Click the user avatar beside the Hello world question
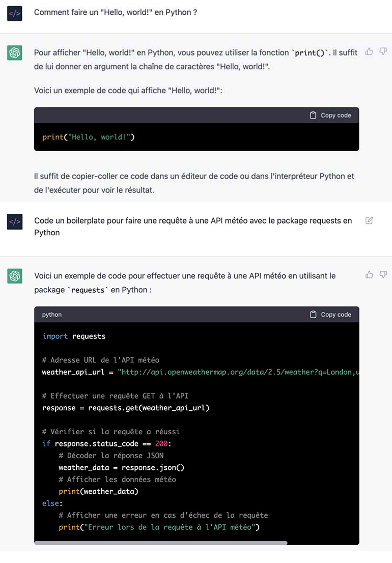 (x=15, y=13)
